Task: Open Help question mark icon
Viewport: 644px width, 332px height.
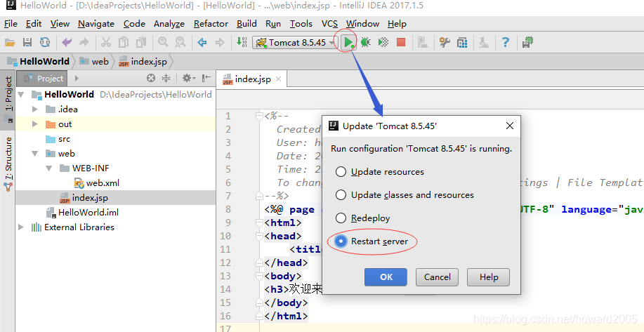Action: point(506,42)
